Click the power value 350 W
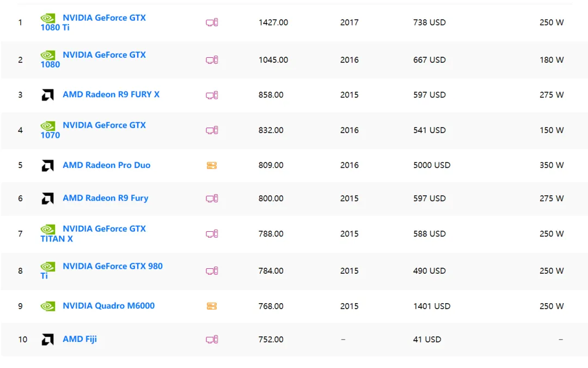The width and height of the screenshot is (588, 368). [x=552, y=165]
